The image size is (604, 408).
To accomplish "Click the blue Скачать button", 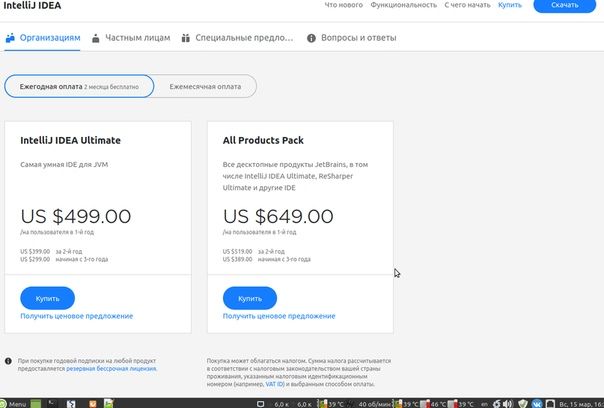I will 564,5.
